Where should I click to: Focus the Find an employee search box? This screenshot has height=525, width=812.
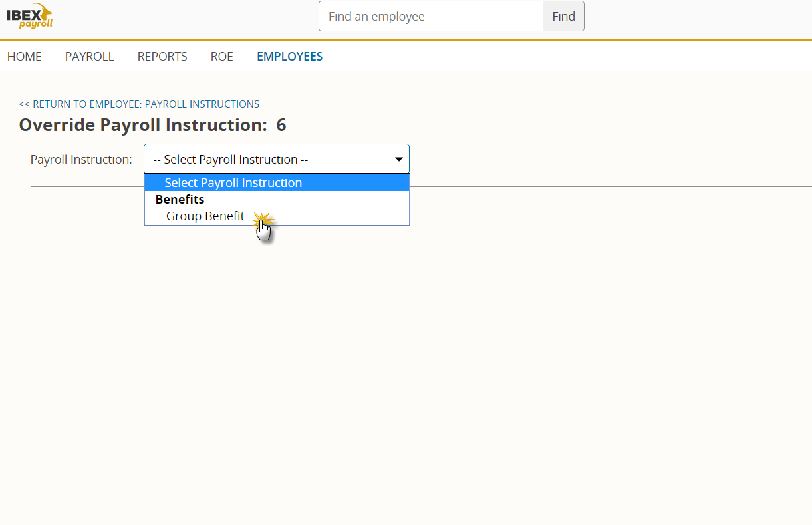(x=431, y=16)
